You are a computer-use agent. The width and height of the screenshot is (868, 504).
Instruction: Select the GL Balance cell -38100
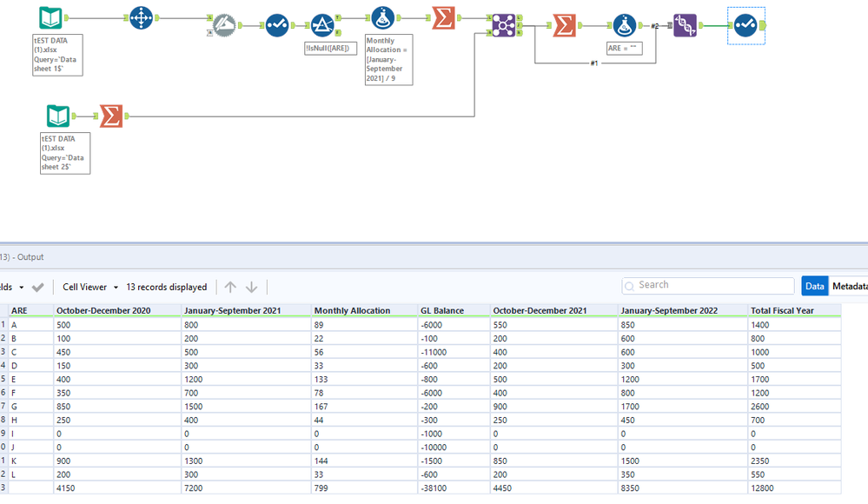(x=454, y=488)
